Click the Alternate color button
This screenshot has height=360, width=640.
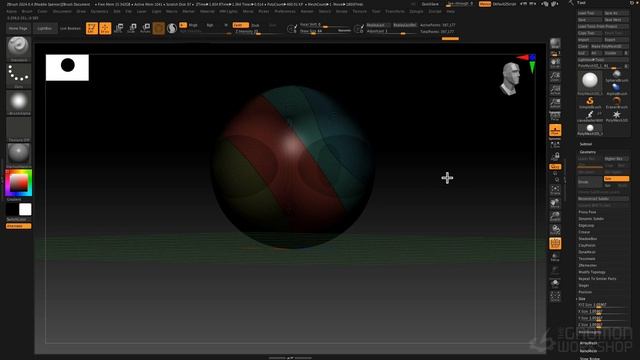(18, 226)
